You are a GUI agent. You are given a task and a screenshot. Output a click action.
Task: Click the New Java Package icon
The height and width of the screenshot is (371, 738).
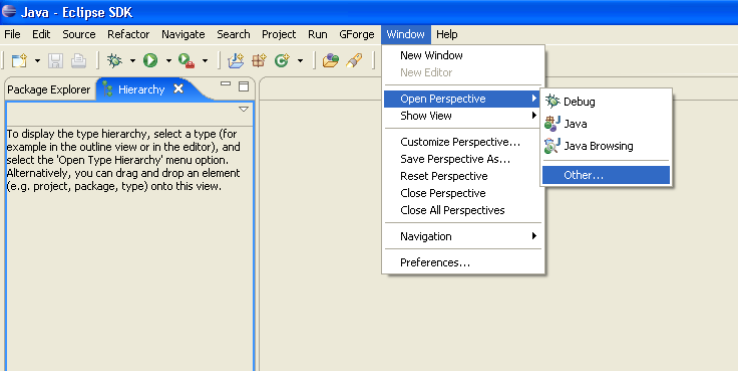click(x=258, y=60)
